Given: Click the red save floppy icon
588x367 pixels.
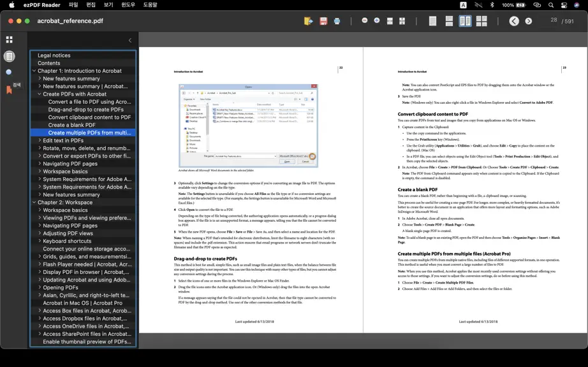Looking at the screenshot, I should (x=323, y=21).
